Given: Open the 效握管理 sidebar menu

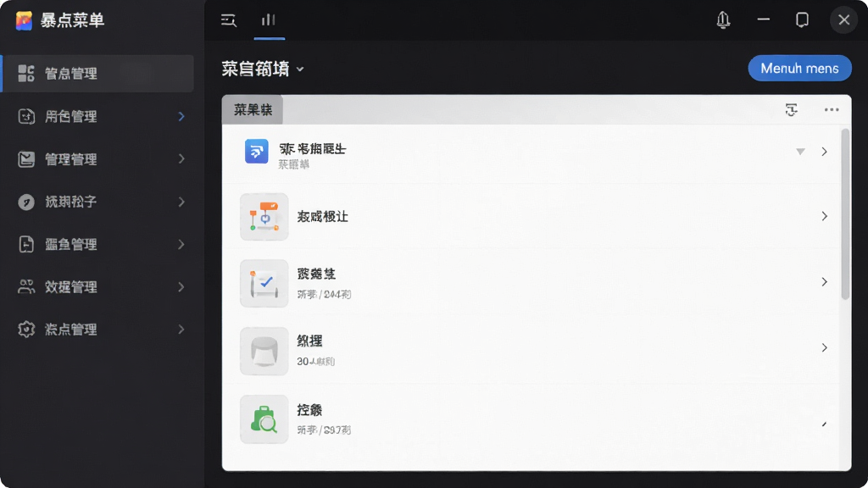Looking at the screenshot, I should pyautogui.click(x=98, y=286).
